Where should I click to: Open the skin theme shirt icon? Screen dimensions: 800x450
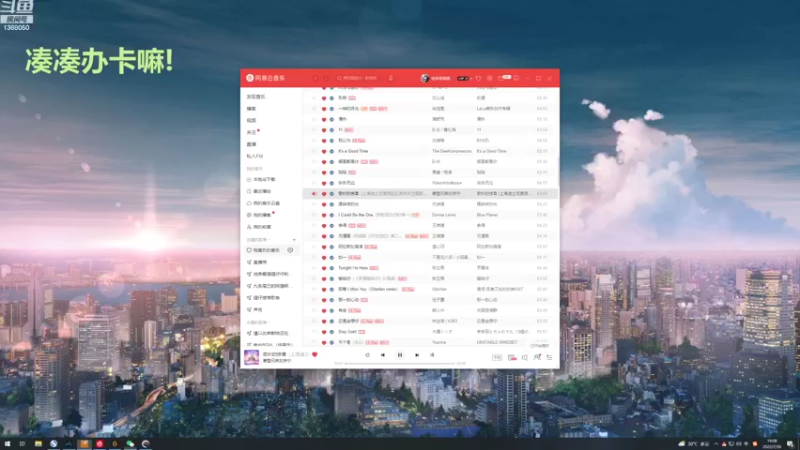(x=479, y=78)
